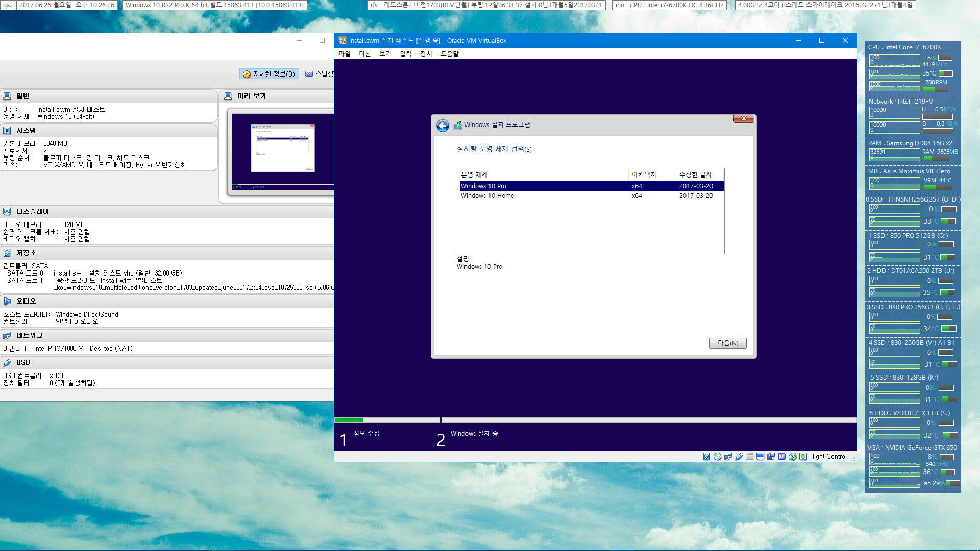Click the video capture status icon
This screenshot has height=551, width=980.
pos(771,457)
